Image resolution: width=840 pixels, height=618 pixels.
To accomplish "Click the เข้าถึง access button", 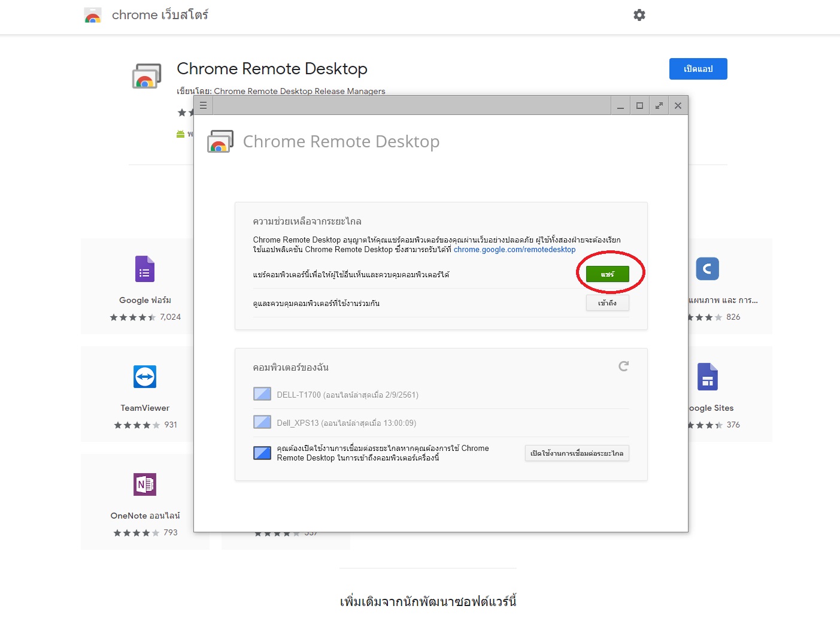I will [x=608, y=303].
